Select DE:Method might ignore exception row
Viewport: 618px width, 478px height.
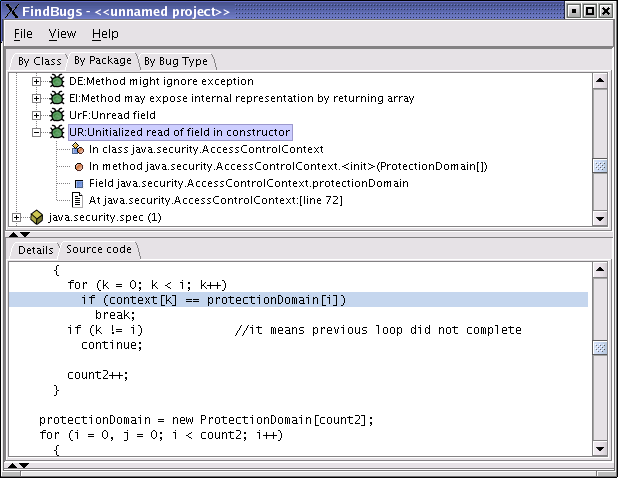(161, 81)
